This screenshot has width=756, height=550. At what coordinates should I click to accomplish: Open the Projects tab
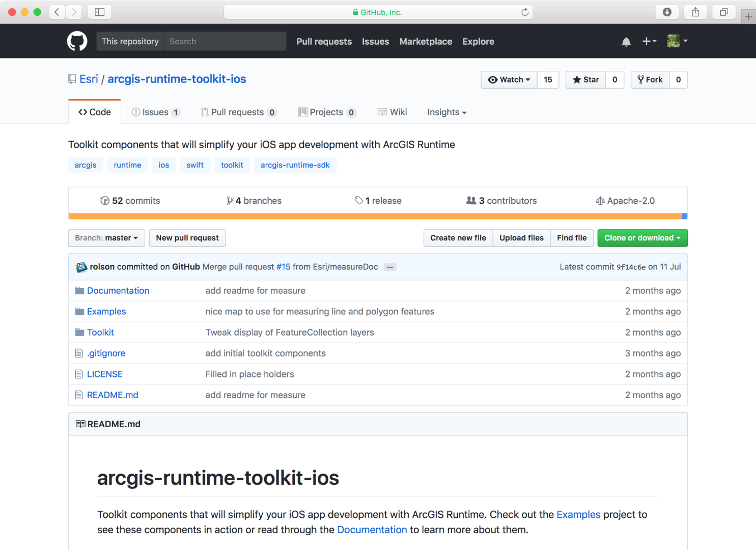coord(327,112)
